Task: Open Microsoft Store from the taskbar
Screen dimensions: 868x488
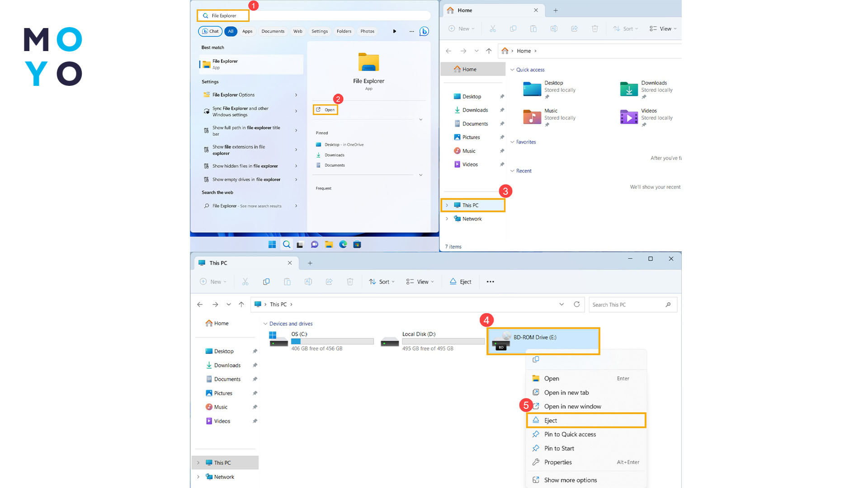Action: pyautogui.click(x=357, y=244)
